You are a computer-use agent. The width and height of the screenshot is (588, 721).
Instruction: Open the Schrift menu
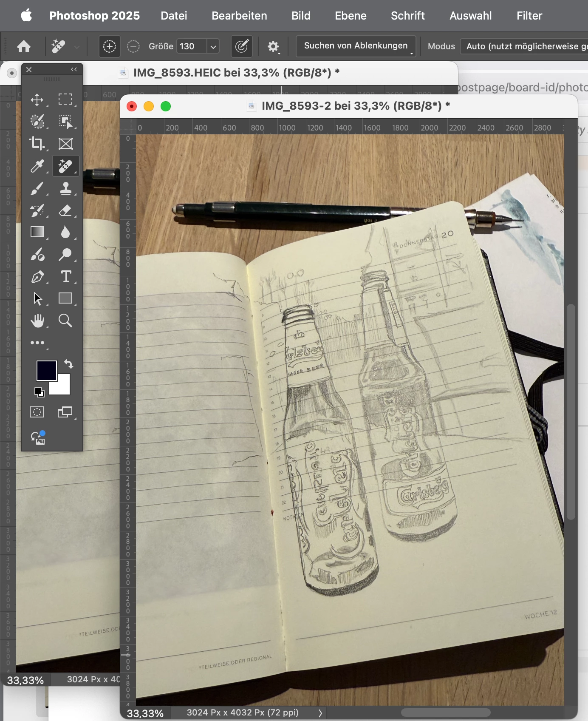(x=407, y=16)
